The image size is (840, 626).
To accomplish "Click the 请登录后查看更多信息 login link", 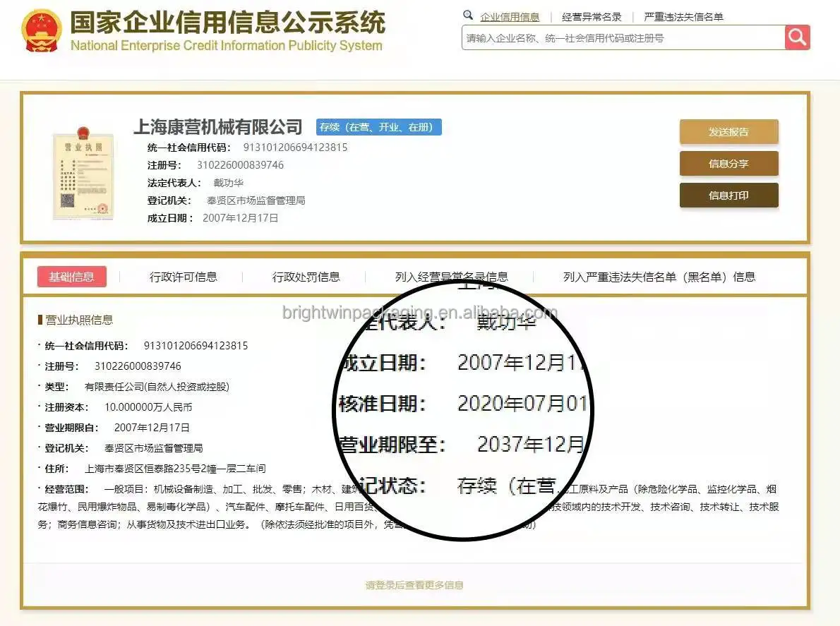I will point(414,585).
